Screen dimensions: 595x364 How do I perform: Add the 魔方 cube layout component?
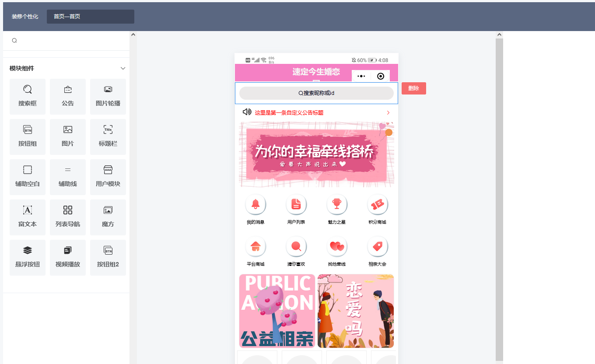108,217
